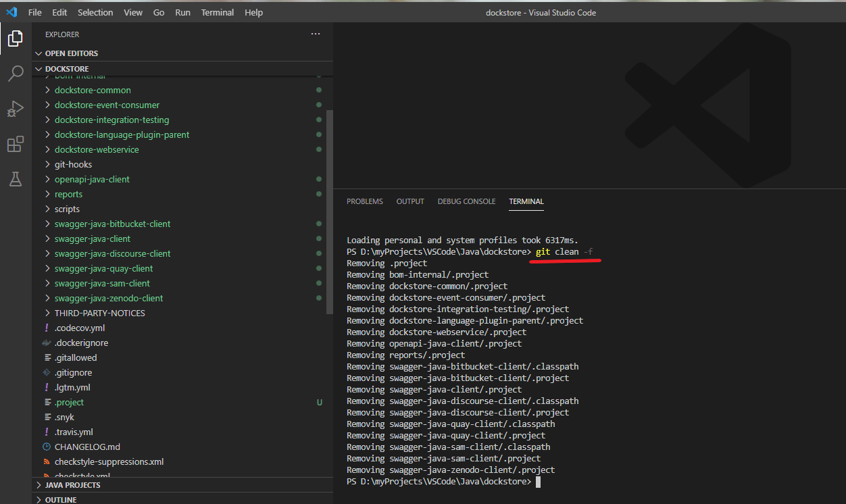Click the checkstyle-suppressions.xml file icon
The height and width of the screenshot is (504, 846).
pos(47,461)
